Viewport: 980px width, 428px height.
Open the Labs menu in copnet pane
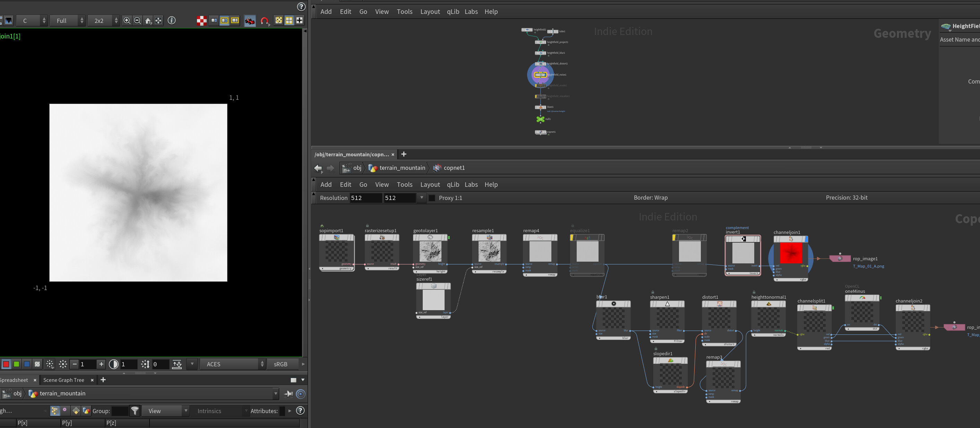click(x=471, y=184)
